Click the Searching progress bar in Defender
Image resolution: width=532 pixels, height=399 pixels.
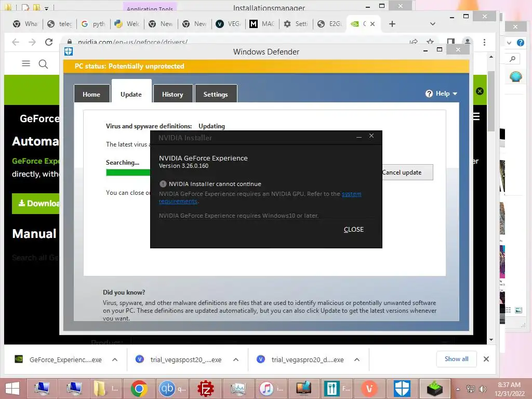click(x=128, y=172)
